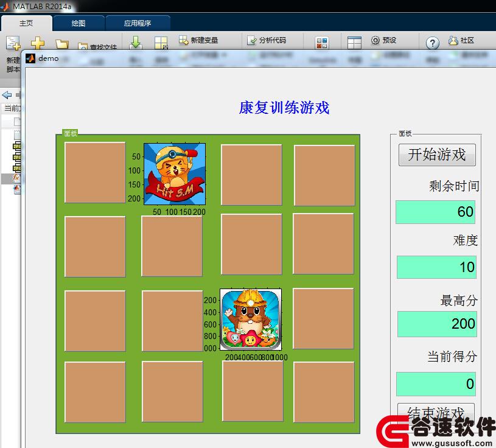The height and width of the screenshot is (448, 496).
Task: Click the Help question mark icon
Action: 433,43
